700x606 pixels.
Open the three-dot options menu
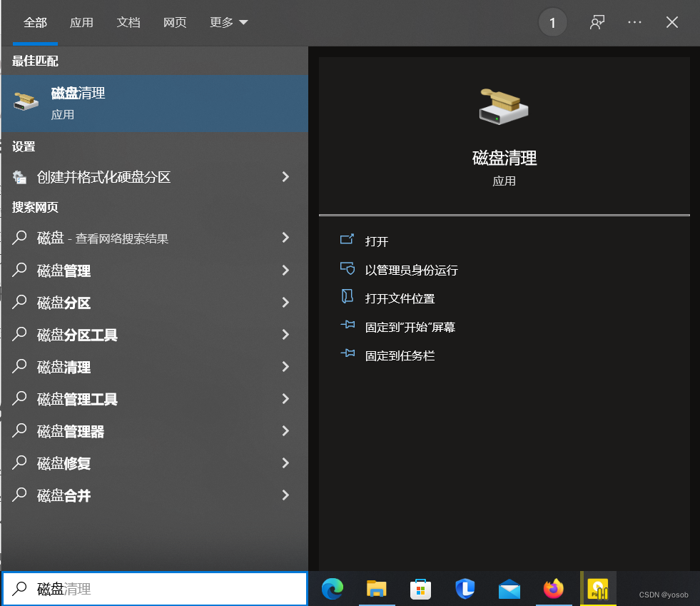click(634, 22)
